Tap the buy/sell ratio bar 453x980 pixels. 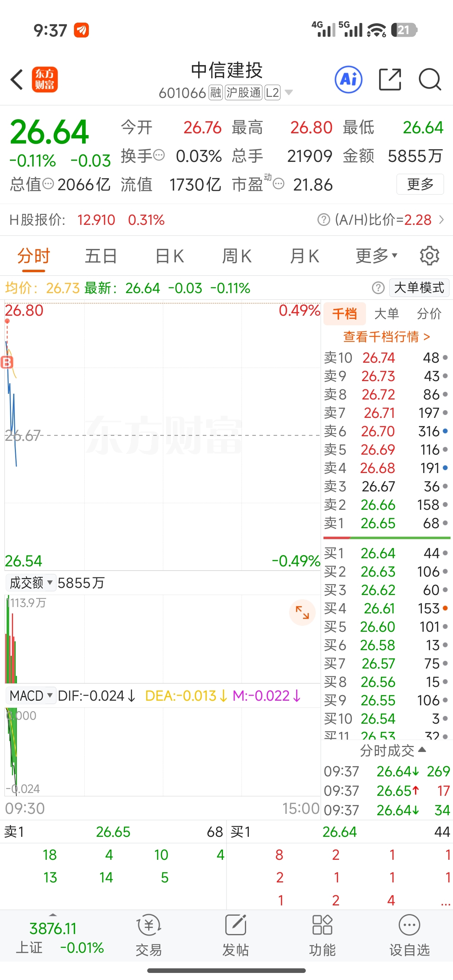(387, 538)
